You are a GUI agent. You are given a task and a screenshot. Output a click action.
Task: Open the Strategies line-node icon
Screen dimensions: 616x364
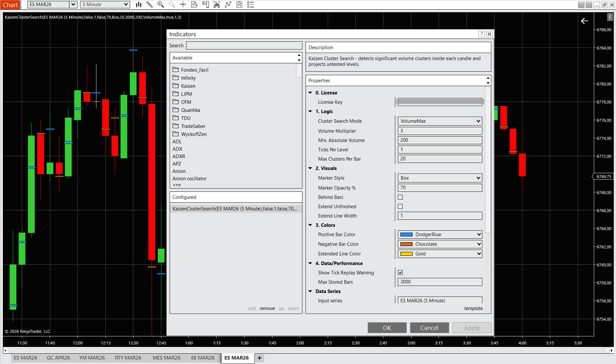tap(228, 4)
